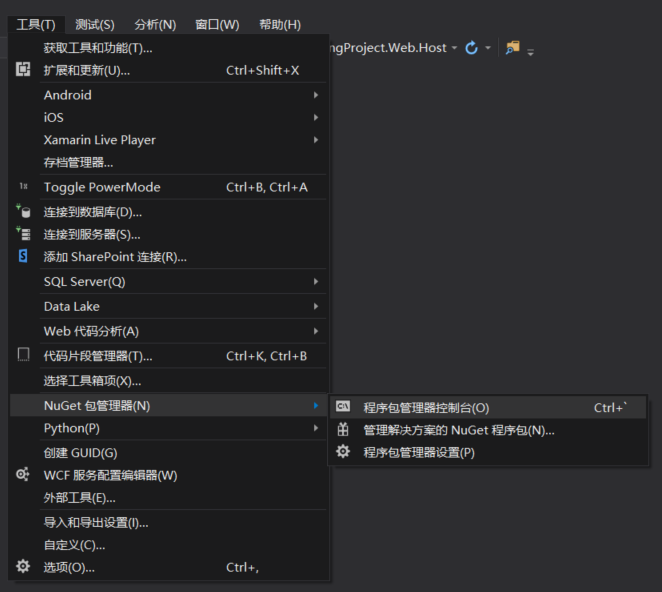Open 程序包管理器设置(P)

[488, 452]
